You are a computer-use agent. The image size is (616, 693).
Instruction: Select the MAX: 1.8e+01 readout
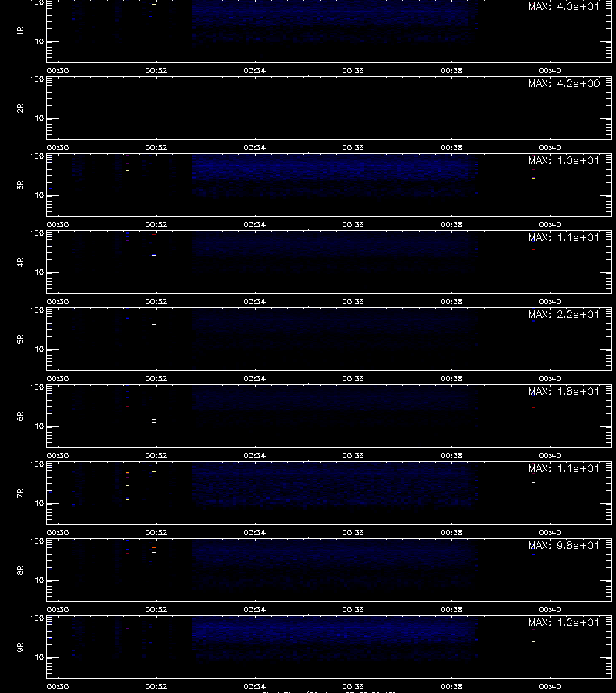[564, 391]
